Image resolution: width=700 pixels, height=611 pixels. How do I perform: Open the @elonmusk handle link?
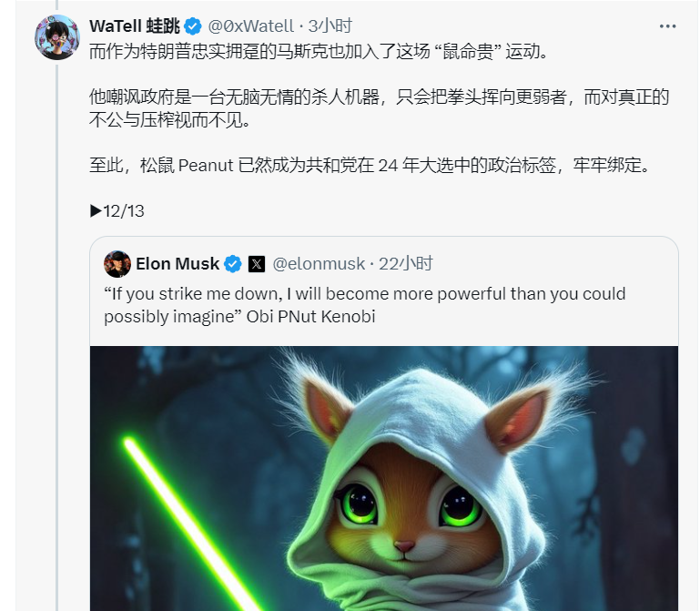click(319, 264)
